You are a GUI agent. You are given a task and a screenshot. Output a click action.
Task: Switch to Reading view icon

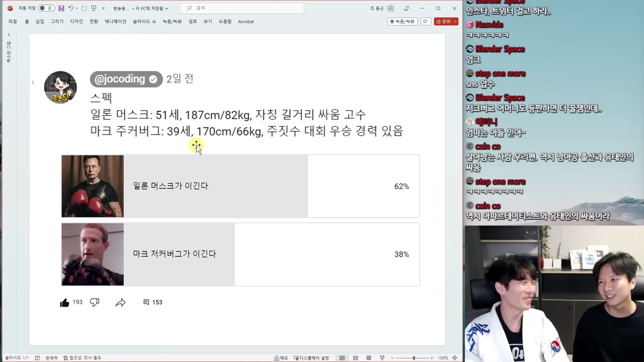coord(368,358)
